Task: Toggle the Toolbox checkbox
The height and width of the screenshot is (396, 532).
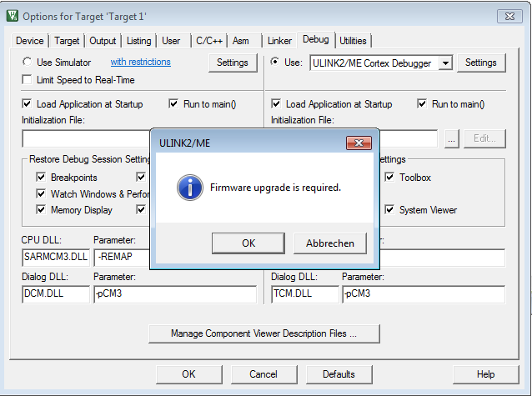Action: (x=389, y=177)
